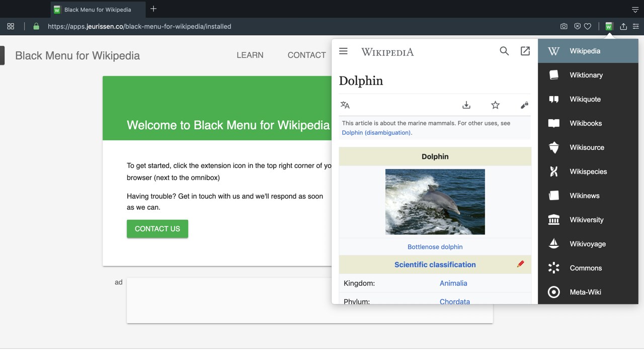
Task: Open the tab list menu arrow
Action: [x=635, y=10]
